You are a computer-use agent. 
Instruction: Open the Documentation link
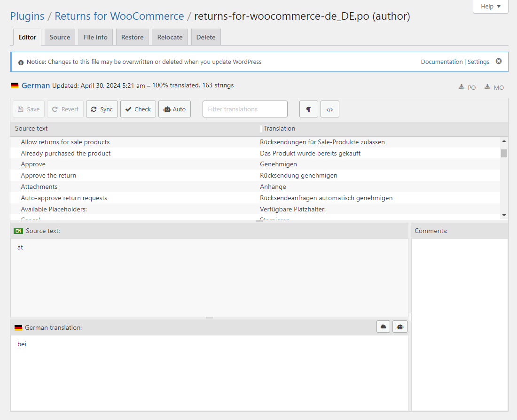coord(441,62)
